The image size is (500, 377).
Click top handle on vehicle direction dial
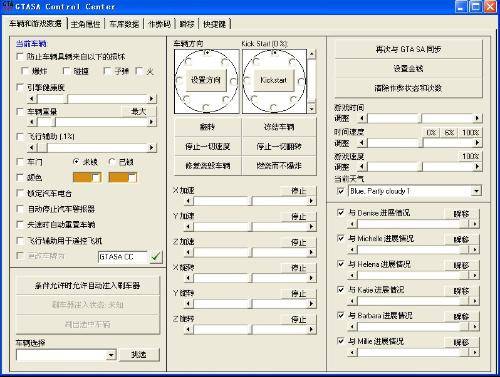click(x=207, y=52)
